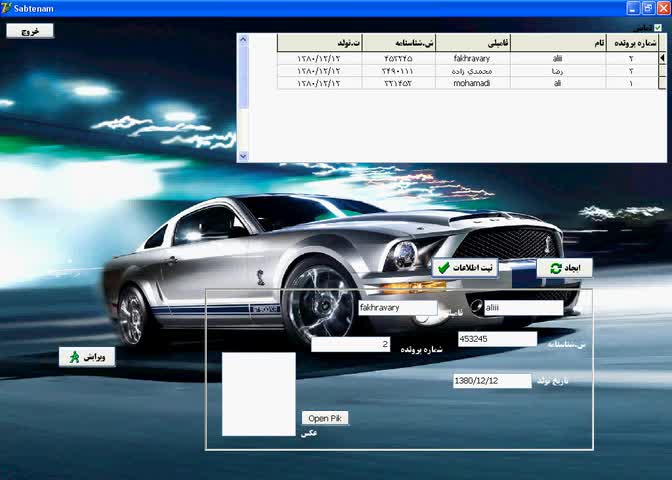Viewport: 672px width, 480px height.
Task: Select the grid cell fakhravary
Action: [x=473, y=58]
